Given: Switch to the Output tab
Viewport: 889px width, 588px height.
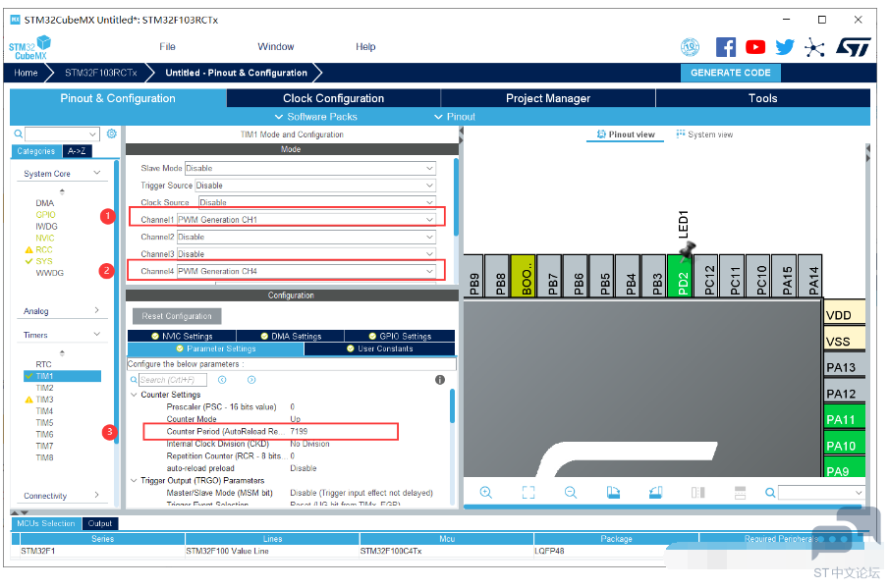Looking at the screenshot, I should pos(100,523).
